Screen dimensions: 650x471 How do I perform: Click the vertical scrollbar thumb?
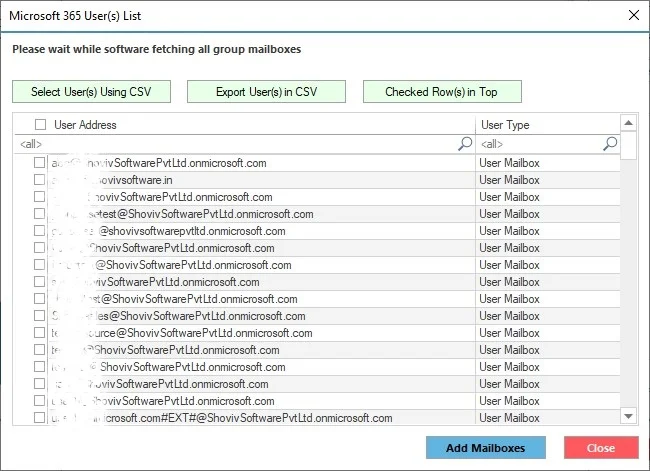[628, 146]
